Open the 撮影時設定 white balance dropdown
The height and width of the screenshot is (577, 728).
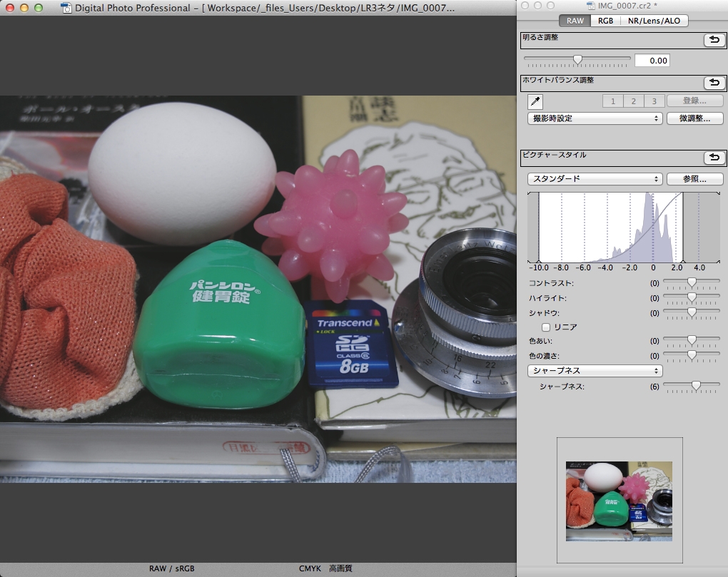pyautogui.click(x=595, y=118)
